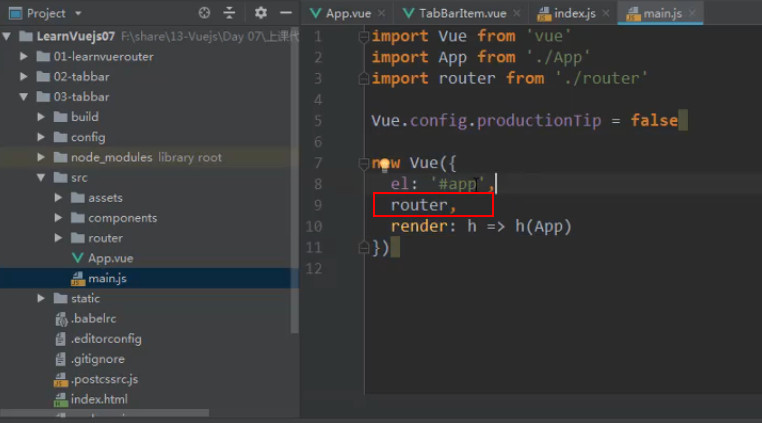Open the Project view dropdown arrow
This screenshot has height=423, width=762.
click(78, 14)
